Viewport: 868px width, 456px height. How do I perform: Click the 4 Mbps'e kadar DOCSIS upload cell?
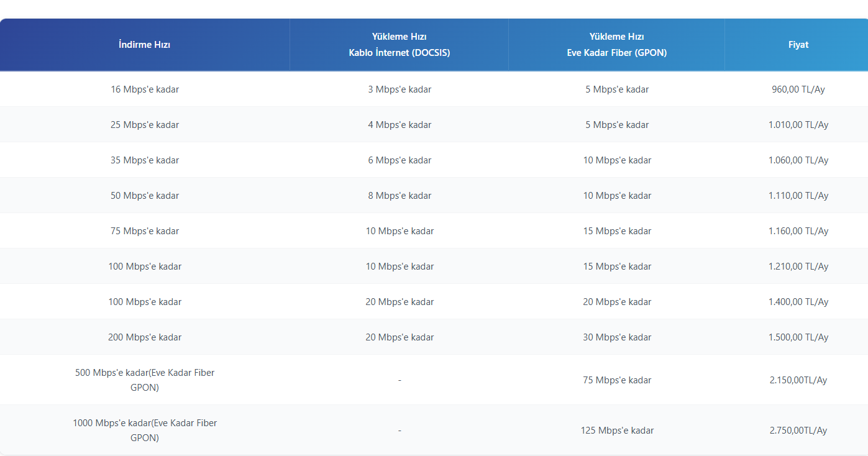click(x=400, y=125)
